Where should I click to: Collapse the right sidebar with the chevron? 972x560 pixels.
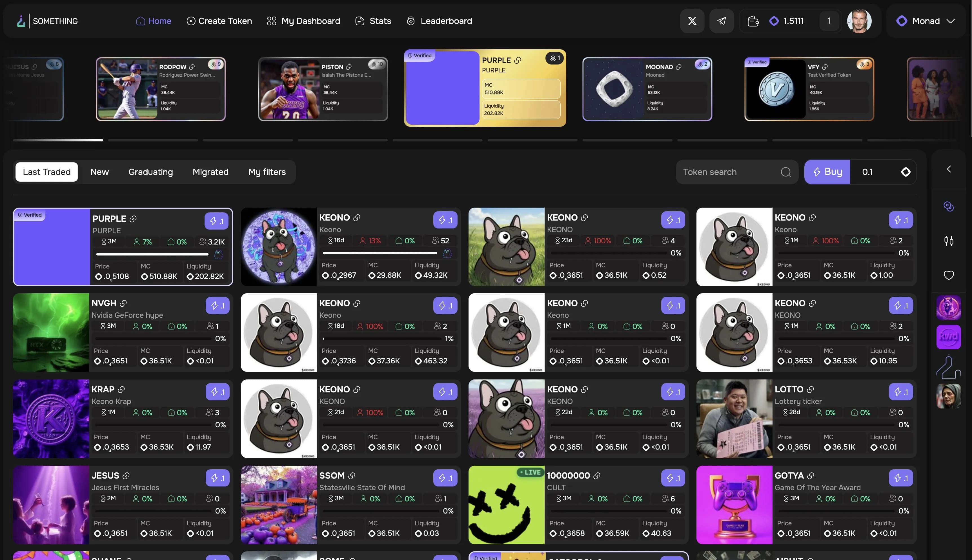[949, 169]
